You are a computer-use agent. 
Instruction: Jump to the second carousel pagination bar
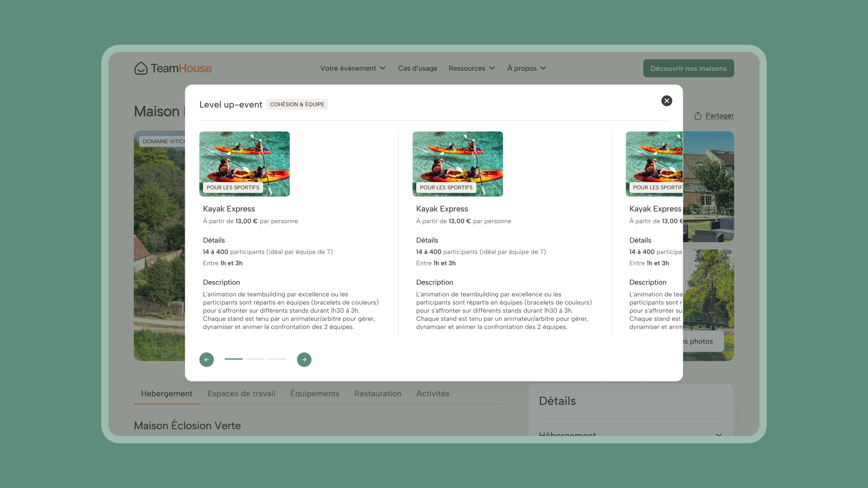point(255,359)
